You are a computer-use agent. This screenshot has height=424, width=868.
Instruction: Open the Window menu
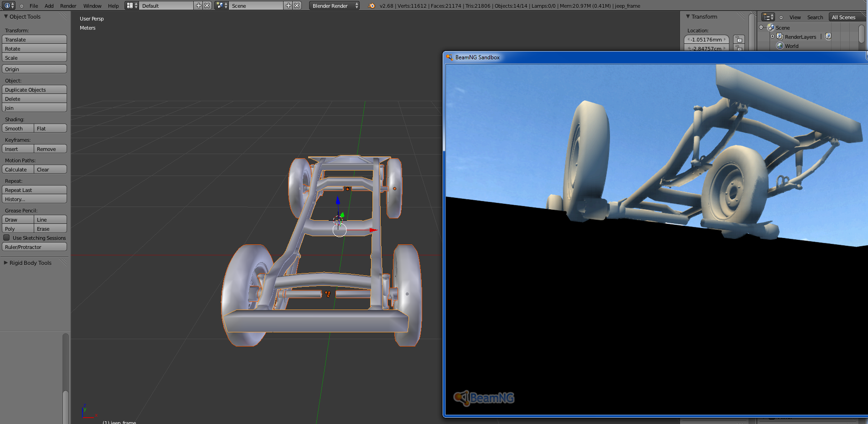click(x=93, y=6)
